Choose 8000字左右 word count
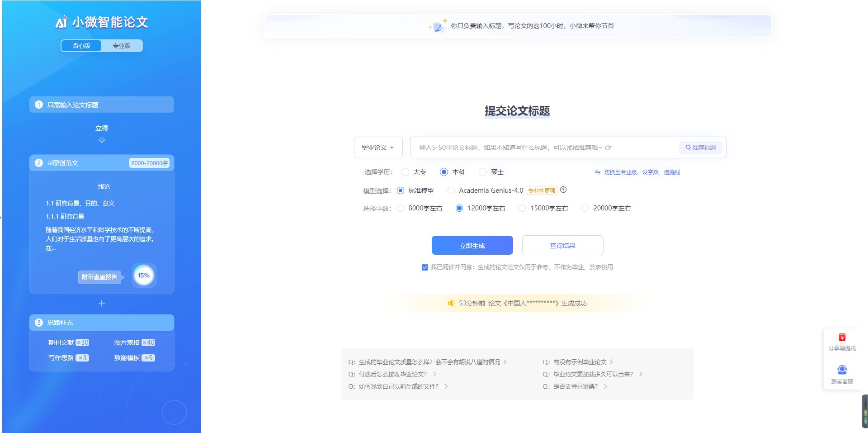The width and height of the screenshot is (868, 433). [420, 208]
